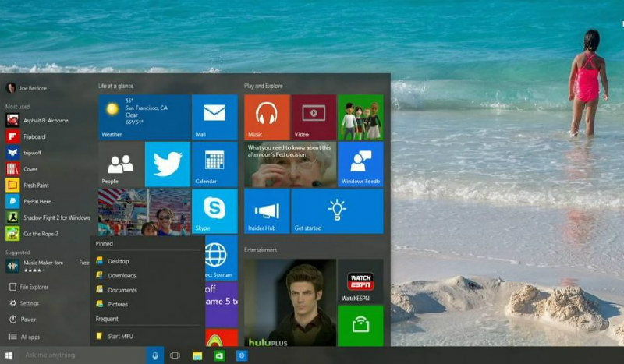Click the Ask me anything search box
Viewport: 624px width, 364px height.
tap(82, 355)
